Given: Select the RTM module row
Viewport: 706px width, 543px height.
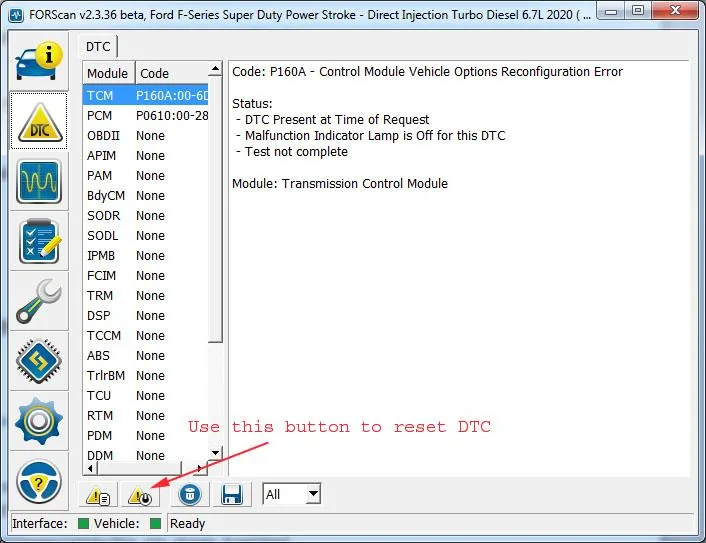Looking at the screenshot, I should pyautogui.click(x=145, y=416).
